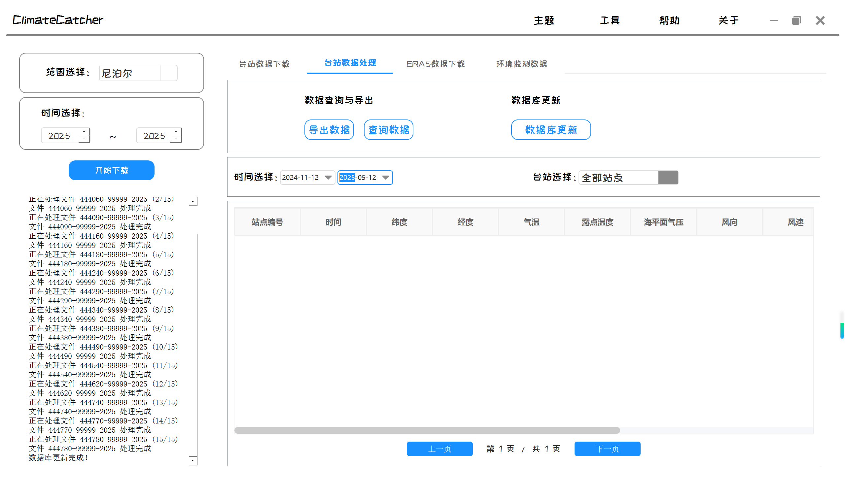Click the 查询数据 button
845x504 pixels.
388,130
